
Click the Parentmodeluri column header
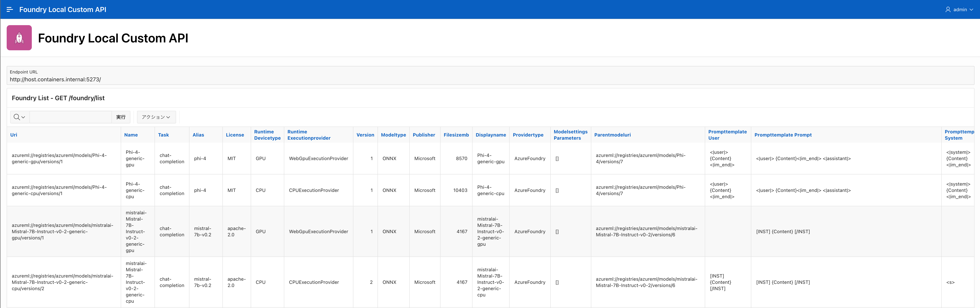coord(612,135)
